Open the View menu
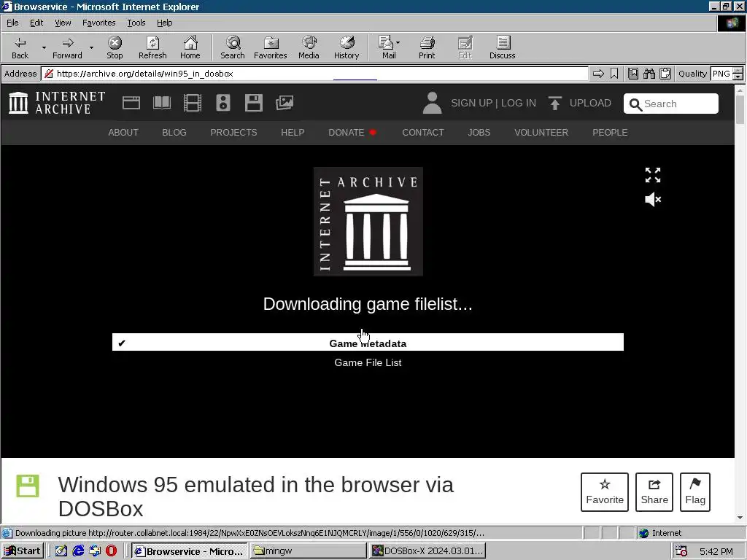Viewport: 747px width, 560px height. pyautogui.click(x=63, y=23)
